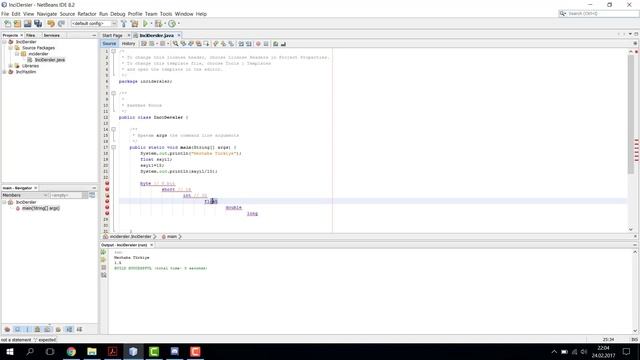640x360 pixels.
Task: Open the Windows Start menu
Action: pyautogui.click(x=9, y=351)
